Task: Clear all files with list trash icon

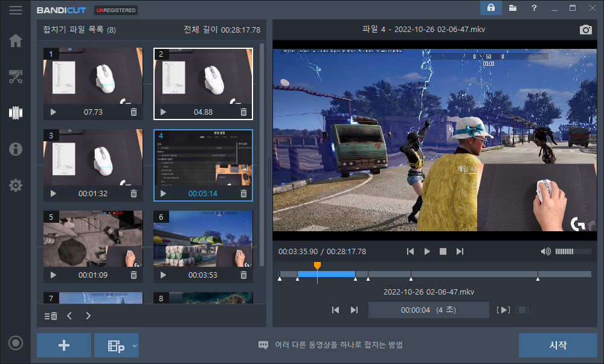Action: pos(51,316)
